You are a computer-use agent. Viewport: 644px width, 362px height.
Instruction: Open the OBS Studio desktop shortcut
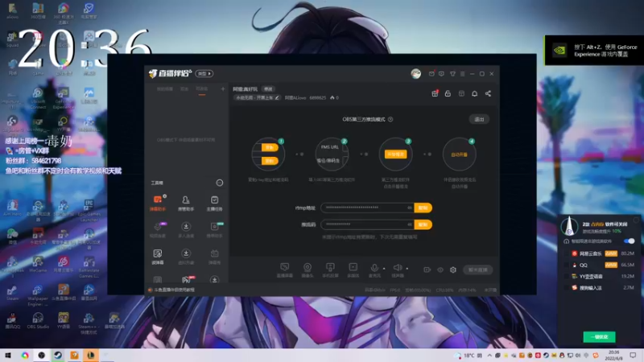38,321
